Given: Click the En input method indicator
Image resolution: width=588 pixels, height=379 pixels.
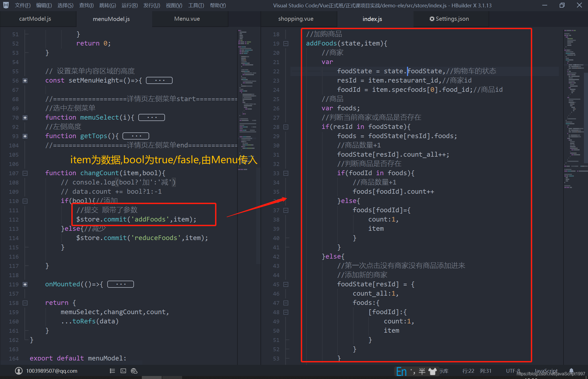Looking at the screenshot, I should point(401,371).
